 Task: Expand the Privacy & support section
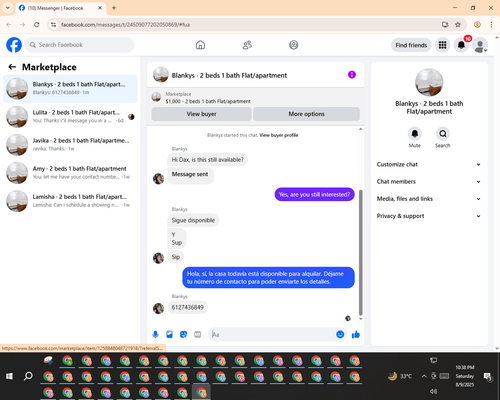click(429, 216)
